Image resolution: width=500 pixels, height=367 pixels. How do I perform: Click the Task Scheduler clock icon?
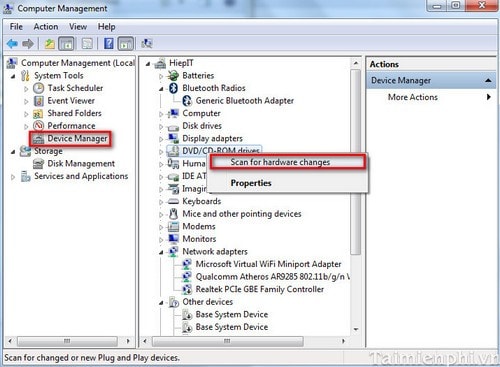click(39, 88)
